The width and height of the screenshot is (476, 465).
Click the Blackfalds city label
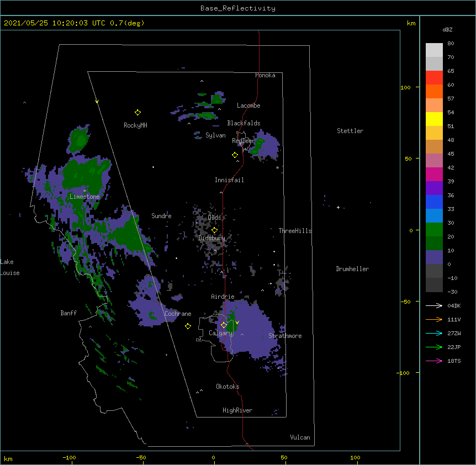point(244,123)
